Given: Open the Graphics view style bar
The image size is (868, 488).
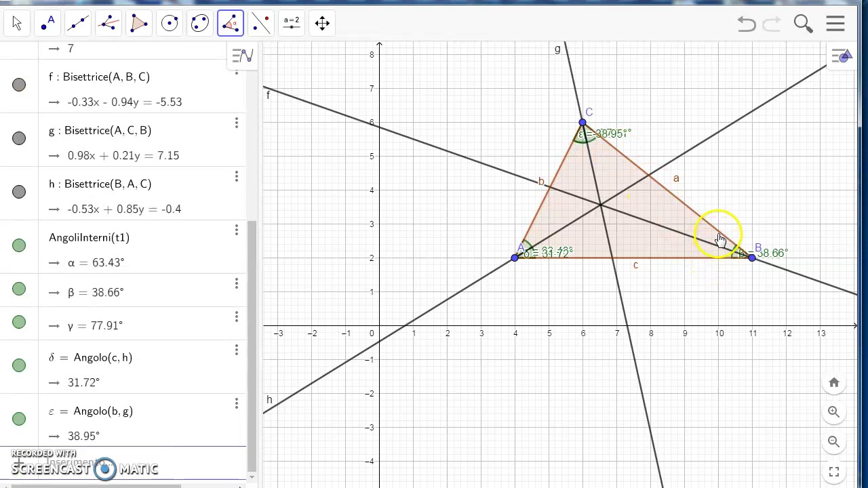Looking at the screenshot, I should click(843, 56).
